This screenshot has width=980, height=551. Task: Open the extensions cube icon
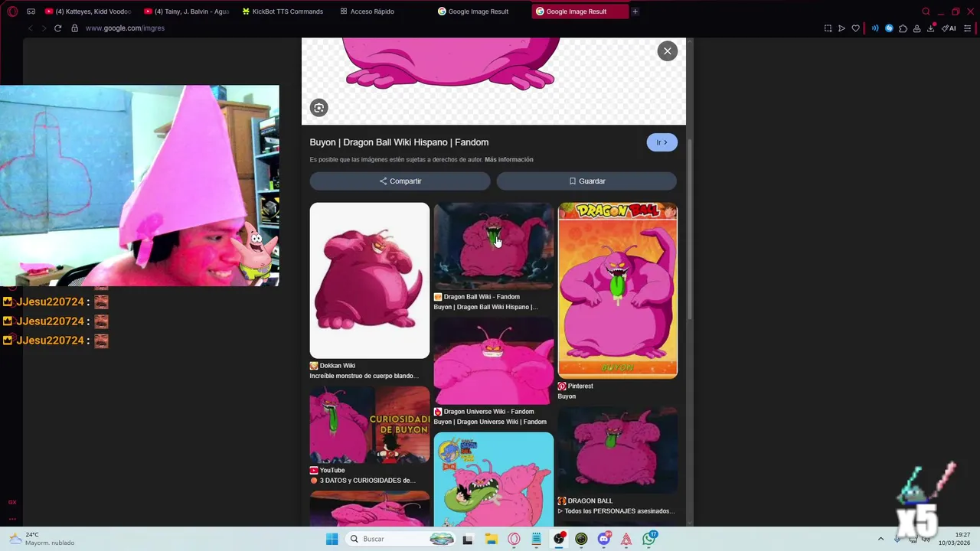click(x=903, y=28)
